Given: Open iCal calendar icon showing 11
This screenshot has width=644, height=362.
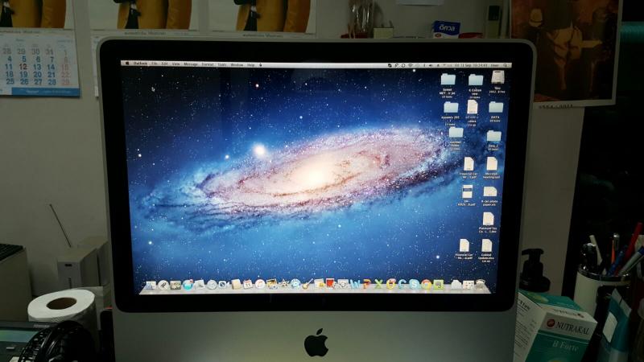Looking at the screenshot, I should click(x=248, y=285).
